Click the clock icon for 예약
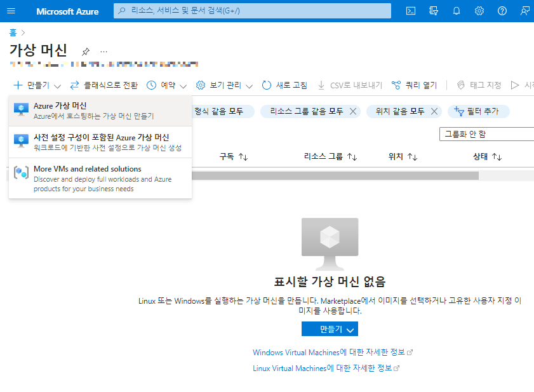Viewport: 534px width, 392px height. tap(151, 85)
